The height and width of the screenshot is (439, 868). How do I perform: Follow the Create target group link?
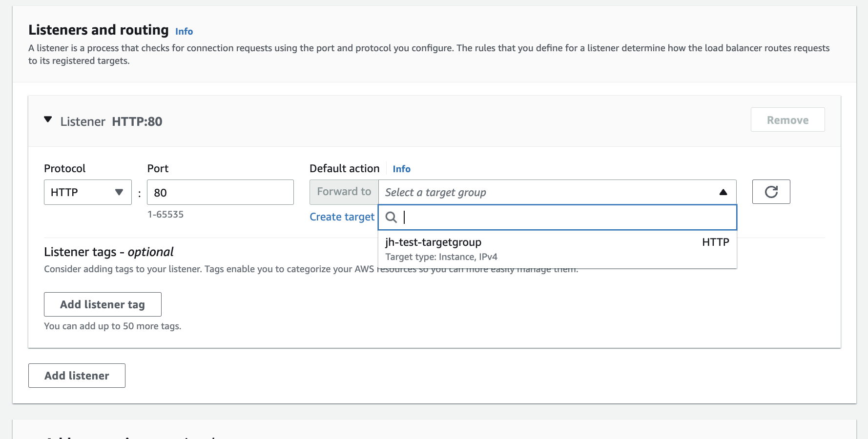[342, 217]
